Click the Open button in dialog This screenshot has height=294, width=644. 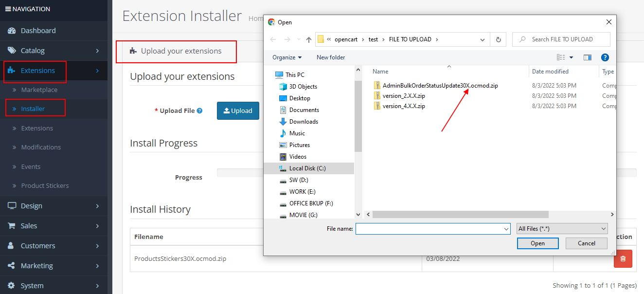tap(537, 243)
